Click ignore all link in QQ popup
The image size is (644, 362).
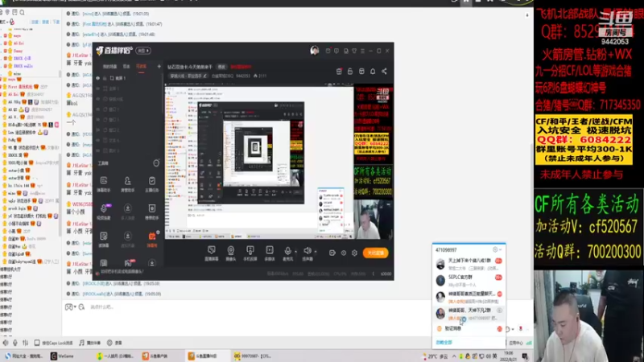(x=444, y=343)
